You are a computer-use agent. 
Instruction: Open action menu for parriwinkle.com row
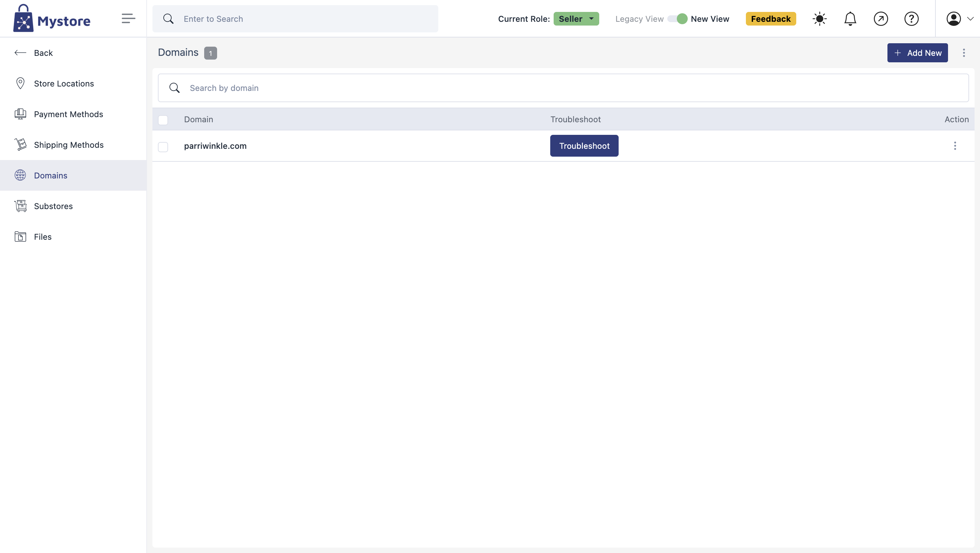point(954,146)
